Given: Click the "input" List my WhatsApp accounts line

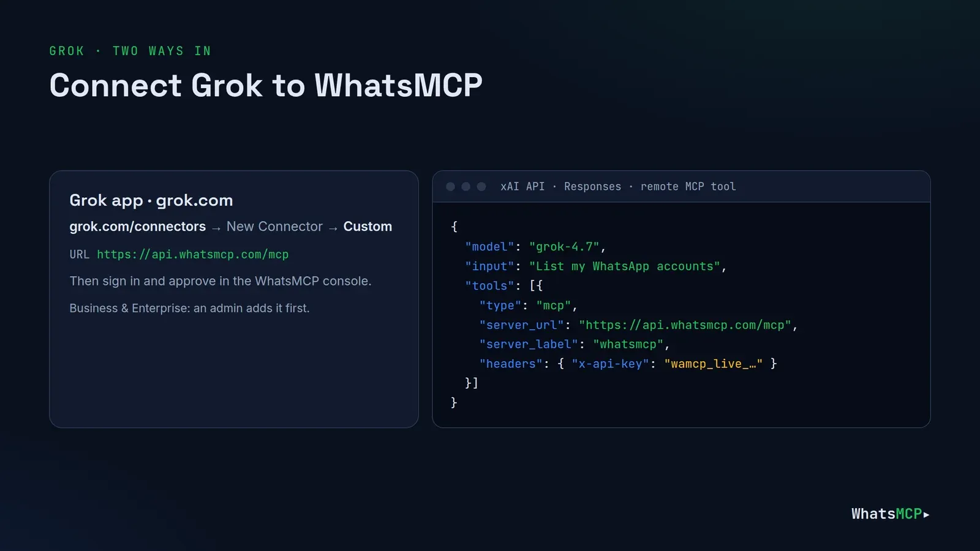Looking at the screenshot, I should coord(595,266).
